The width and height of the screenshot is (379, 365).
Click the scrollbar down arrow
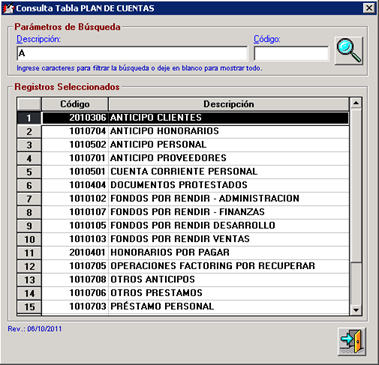tap(356, 310)
